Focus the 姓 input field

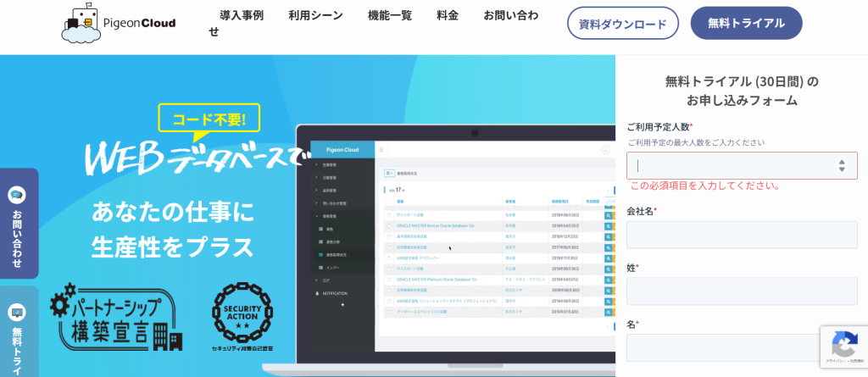(x=742, y=291)
